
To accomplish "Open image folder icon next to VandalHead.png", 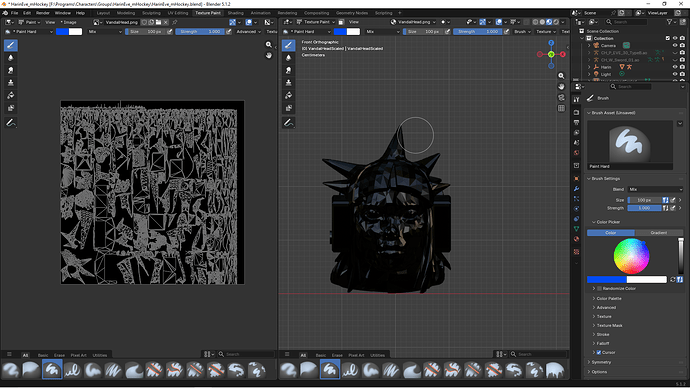I will [158, 22].
